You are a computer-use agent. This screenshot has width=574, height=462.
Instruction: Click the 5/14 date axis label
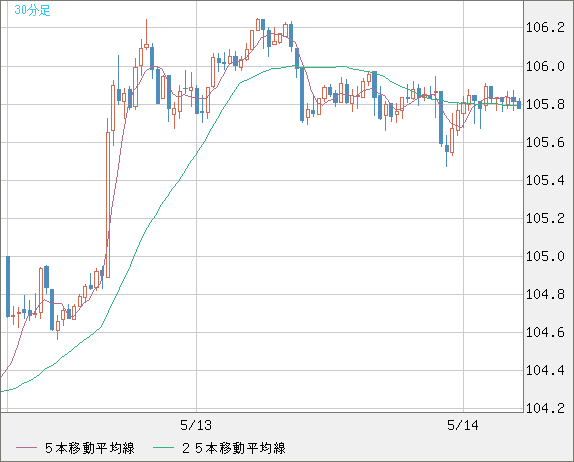click(x=463, y=425)
